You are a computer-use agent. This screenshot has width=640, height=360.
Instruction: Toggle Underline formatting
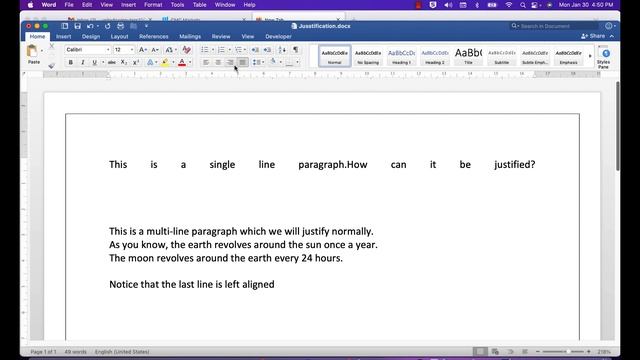click(x=95, y=62)
